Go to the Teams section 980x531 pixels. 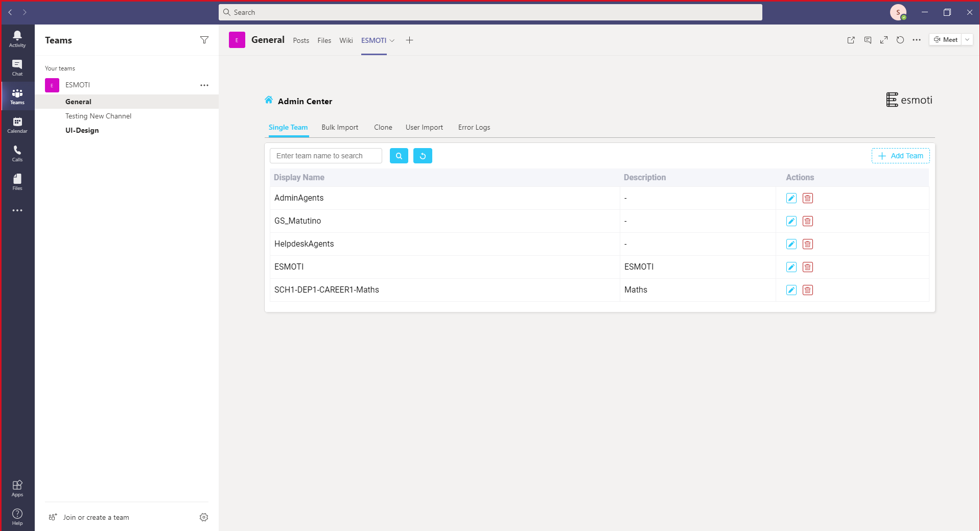click(x=17, y=96)
